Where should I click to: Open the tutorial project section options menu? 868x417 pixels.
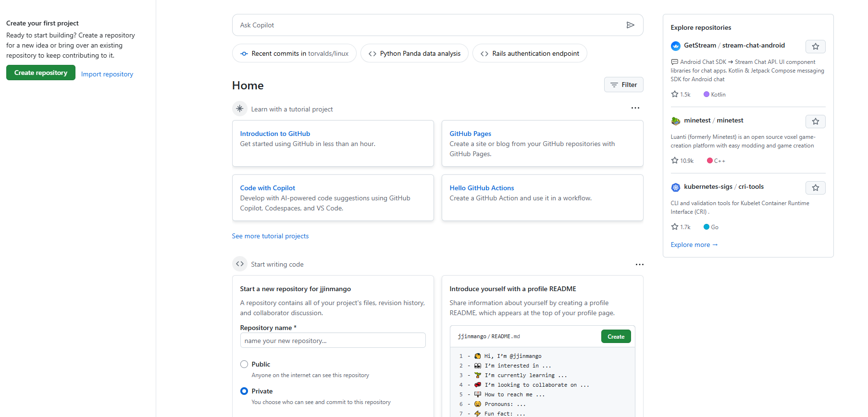(x=635, y=108)
